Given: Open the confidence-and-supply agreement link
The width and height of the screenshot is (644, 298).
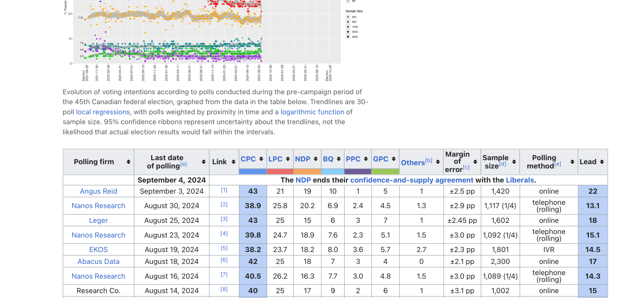Looking at the screenshot, I should [x=412, y=180].
